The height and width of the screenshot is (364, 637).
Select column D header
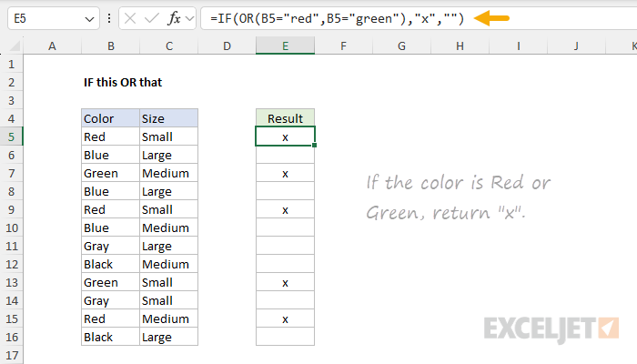pos(227,45)
